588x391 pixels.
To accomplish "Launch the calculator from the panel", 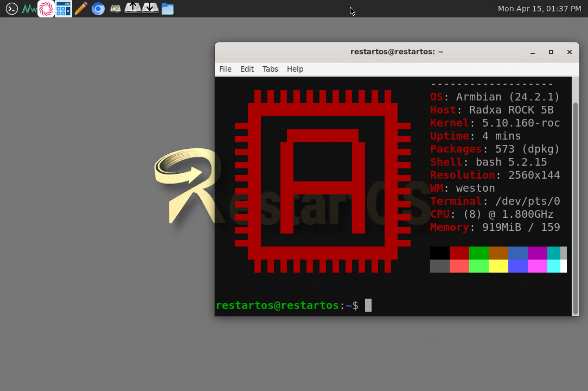I will coord(63,9).
